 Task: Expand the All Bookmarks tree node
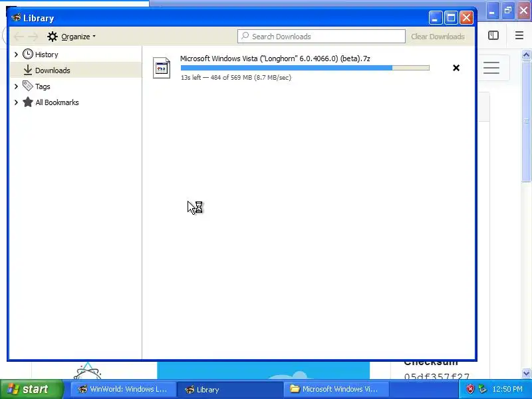click(x=16, y=102)
